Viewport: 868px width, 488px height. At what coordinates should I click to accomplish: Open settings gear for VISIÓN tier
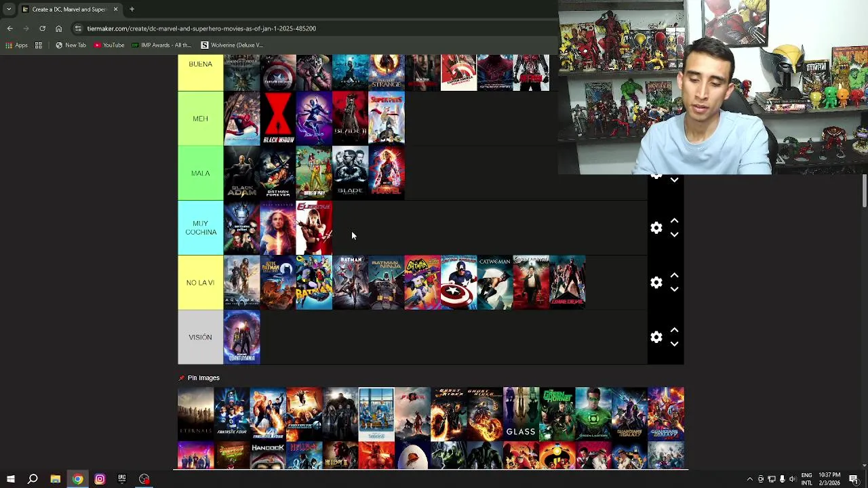pos(656,337)
